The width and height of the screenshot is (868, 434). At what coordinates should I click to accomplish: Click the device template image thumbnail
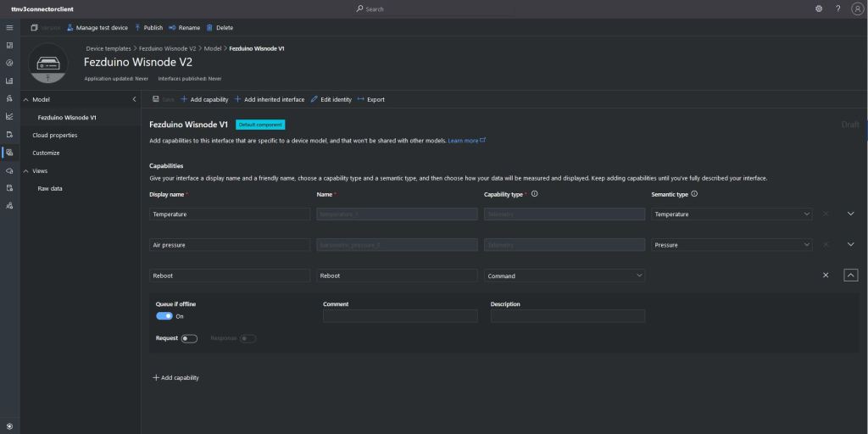(48, 63)
